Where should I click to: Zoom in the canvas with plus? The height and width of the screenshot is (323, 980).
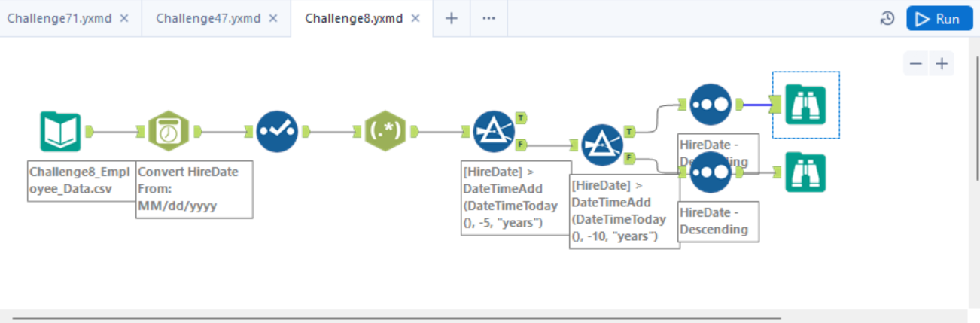pos(941,64)
